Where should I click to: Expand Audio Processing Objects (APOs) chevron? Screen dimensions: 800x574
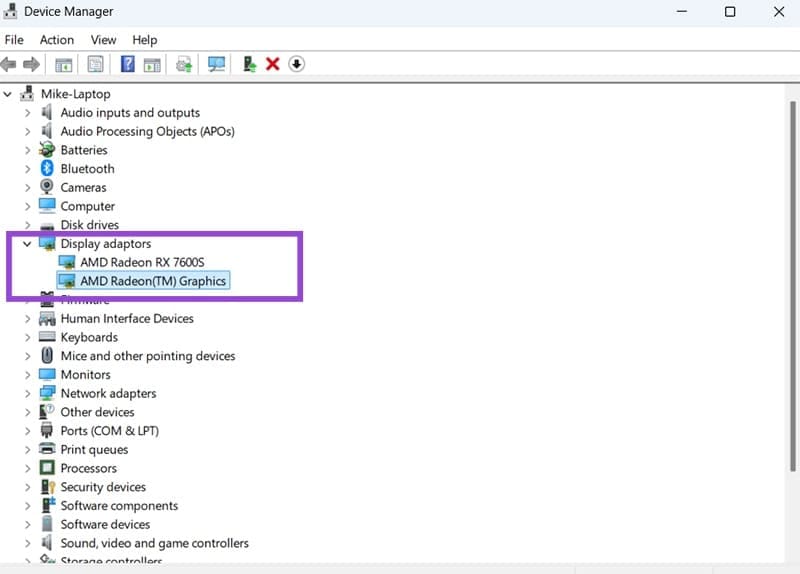point(28,132)
